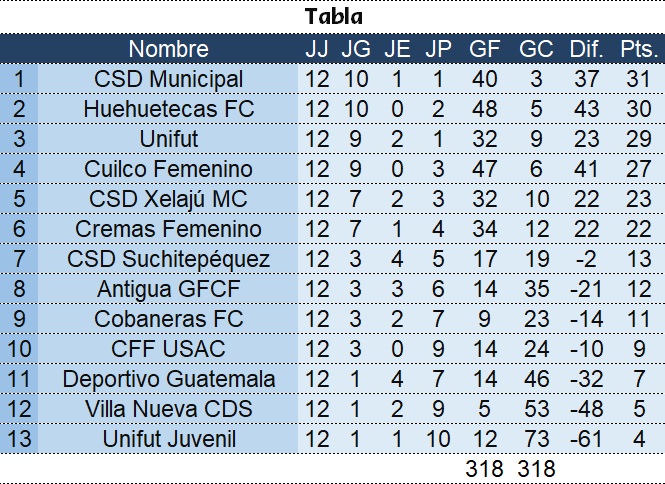Click the GC column header
This screenshot has height=484, width=665.
pyautogui.click(x=536, y=48)
